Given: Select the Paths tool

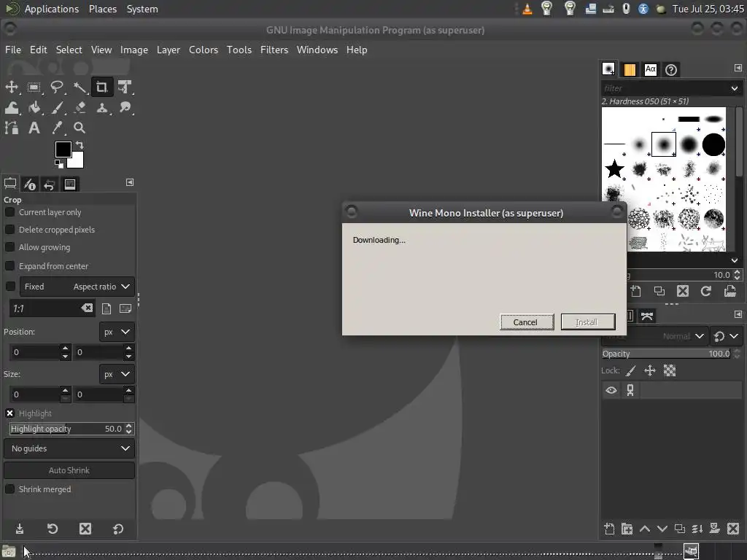Looking at the screenshot, I should point(12,128).
